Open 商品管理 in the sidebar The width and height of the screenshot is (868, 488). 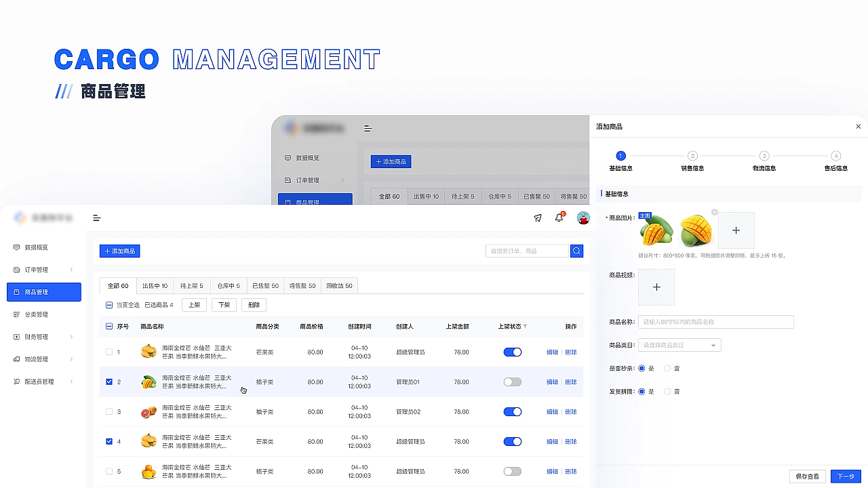44,292
